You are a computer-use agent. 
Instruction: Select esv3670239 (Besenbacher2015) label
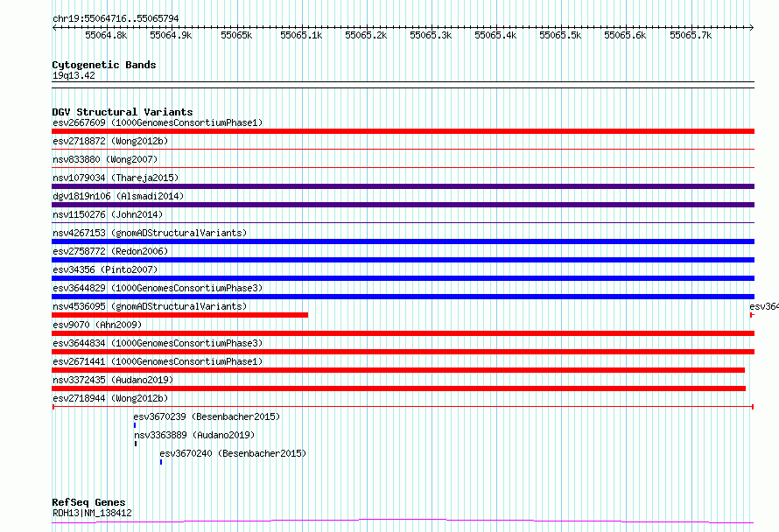pyautogui.click(x=207, y=416)
